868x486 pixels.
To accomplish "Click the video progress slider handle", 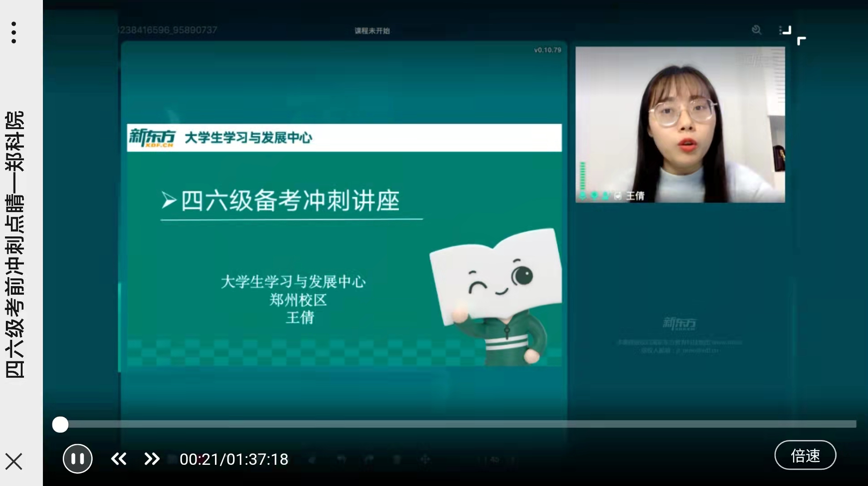I will click(60, 424).
